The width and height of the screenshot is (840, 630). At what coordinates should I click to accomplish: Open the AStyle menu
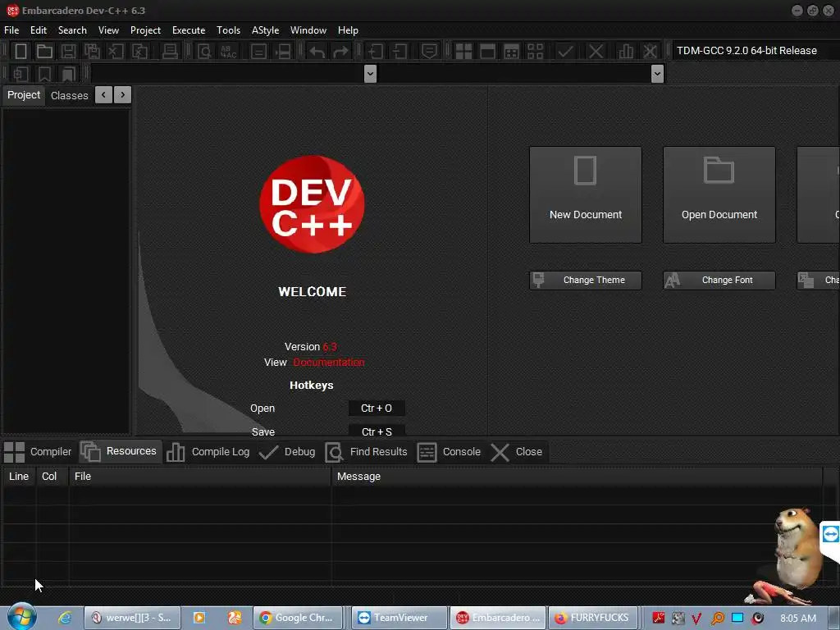(x=265, y=30)
